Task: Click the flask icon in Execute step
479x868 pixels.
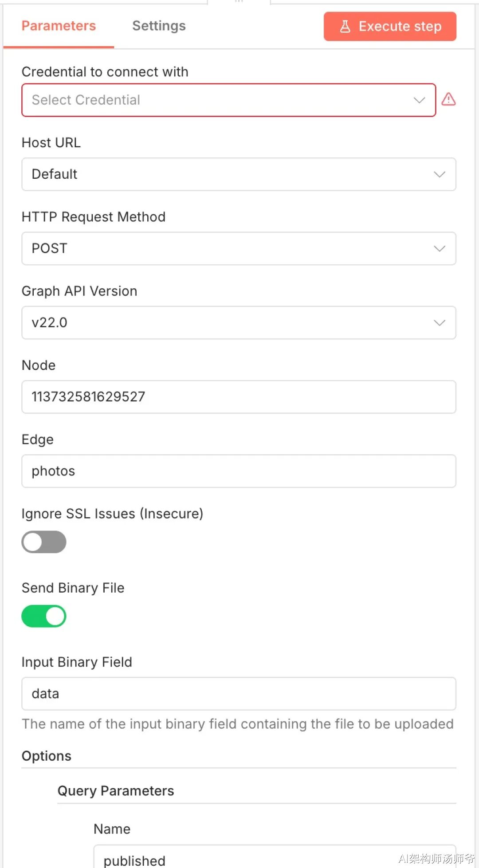Action: [x=345, y=27]
